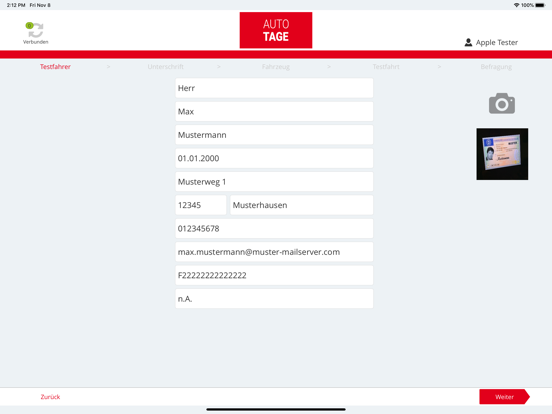This screenshot has height=414, width=552.
Task: Check the Wi-Fi status icon
Action: tap(516, 5)
